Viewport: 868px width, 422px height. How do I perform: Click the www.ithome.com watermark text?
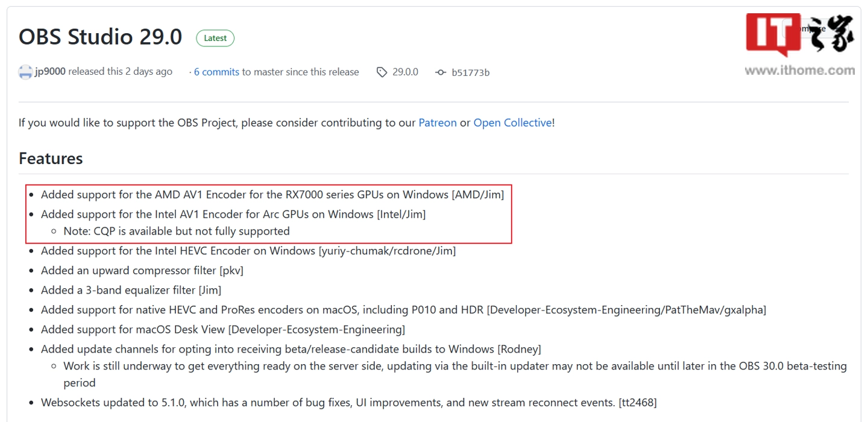pyautogui.click(x=799, y=71)
